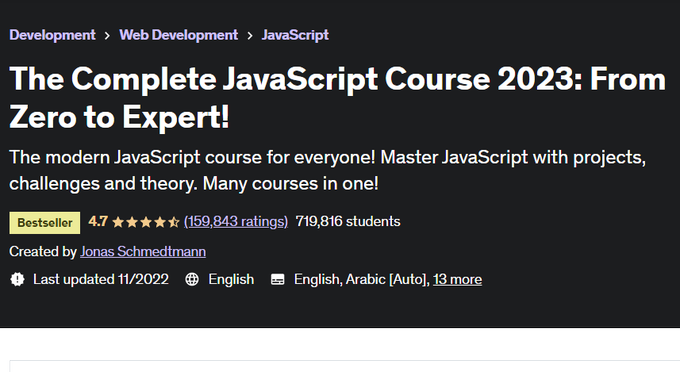680x372 pixels.
Task: Click the English course language label
Action: [231, 279]
